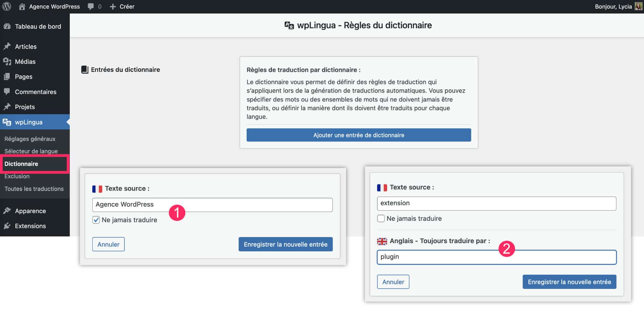Image resolution: width=644 pixels, height=315 pixels.
Task: Focus the Agence WordPress source text field
Action: (x=213, y=205)
